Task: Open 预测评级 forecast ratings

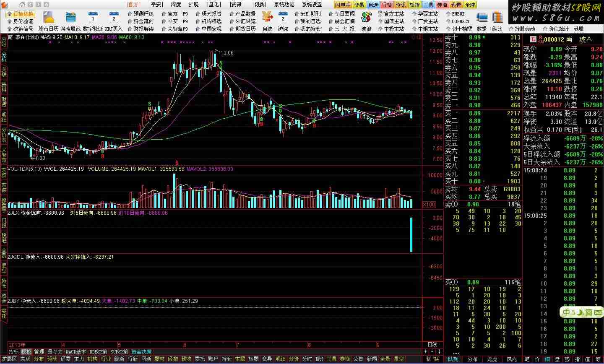Action: 141,14
